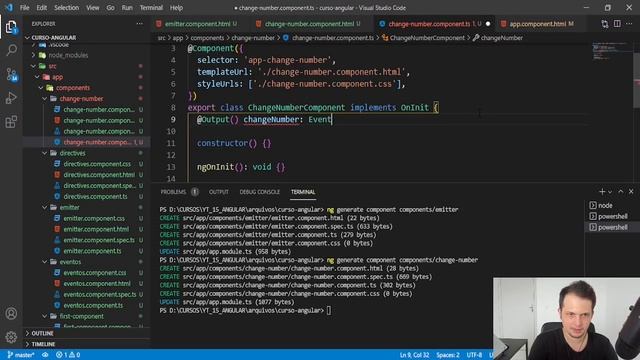The width and height of the screenshot is (640, 360).
Task: Open the View menu
Action: coord(93,7)
